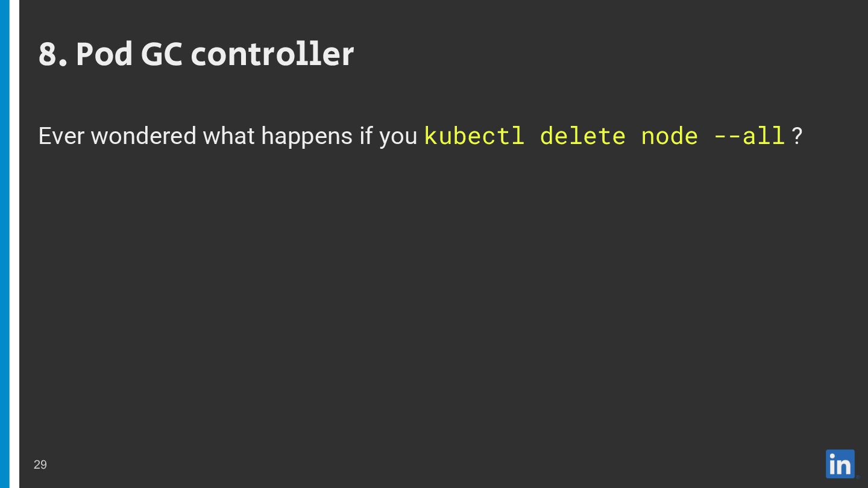Click the word 'controller' in the title
The height and width of the screenshot is (488, 868).
(x=272, y=54)
